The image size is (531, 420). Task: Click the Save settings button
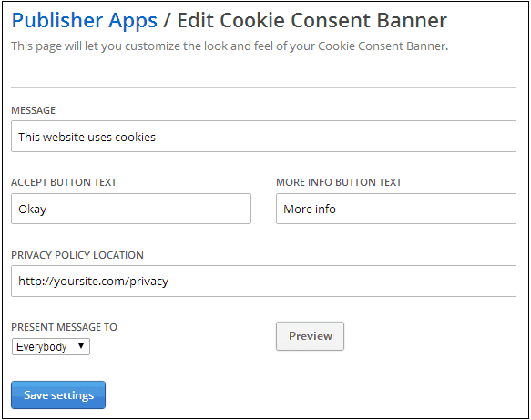tap(58, 394)
